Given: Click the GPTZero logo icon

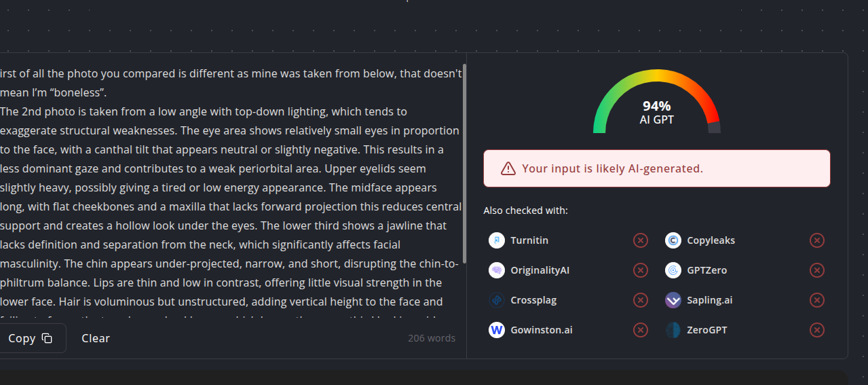Looking at the screenshot, I should (x=673, y=270).
